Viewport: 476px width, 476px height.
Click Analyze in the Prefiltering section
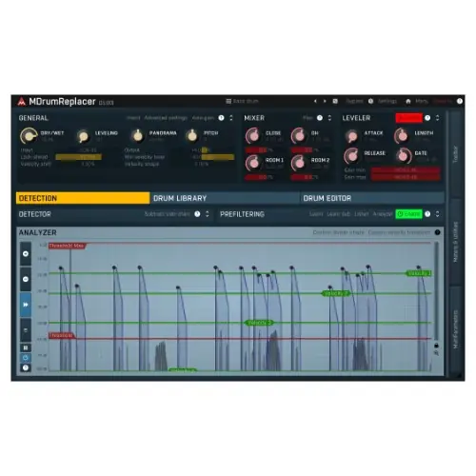[383, 214]
